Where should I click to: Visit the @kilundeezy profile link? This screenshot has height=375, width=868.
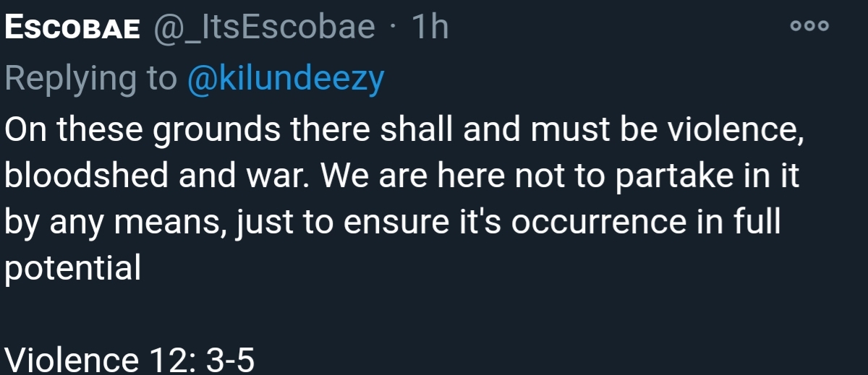(x=285, y=79)
